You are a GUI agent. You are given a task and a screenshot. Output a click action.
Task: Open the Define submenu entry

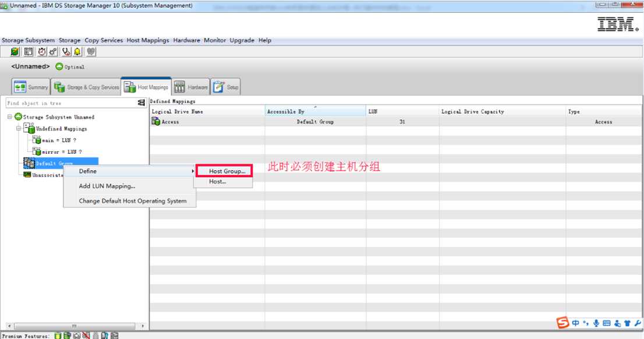coord(129,171)
